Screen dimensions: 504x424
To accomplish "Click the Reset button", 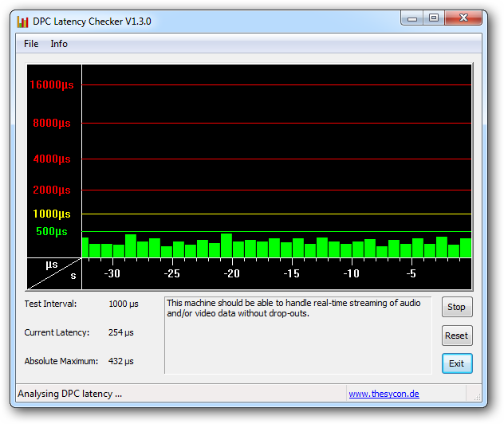I will click(457, 336).
